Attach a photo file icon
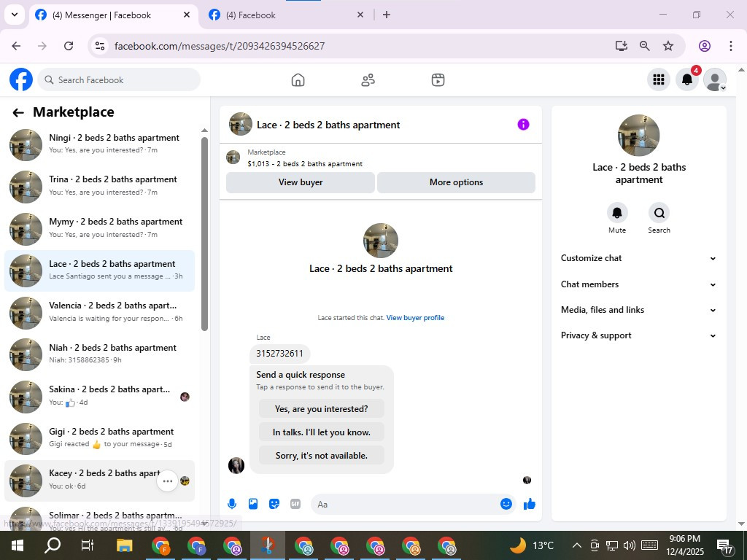Screen dimensions: 747x560 253,504
